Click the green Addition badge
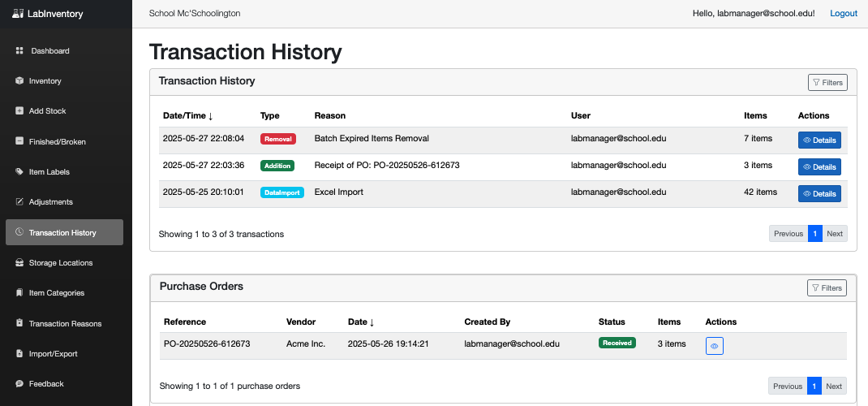 click(x=277, y=166)
